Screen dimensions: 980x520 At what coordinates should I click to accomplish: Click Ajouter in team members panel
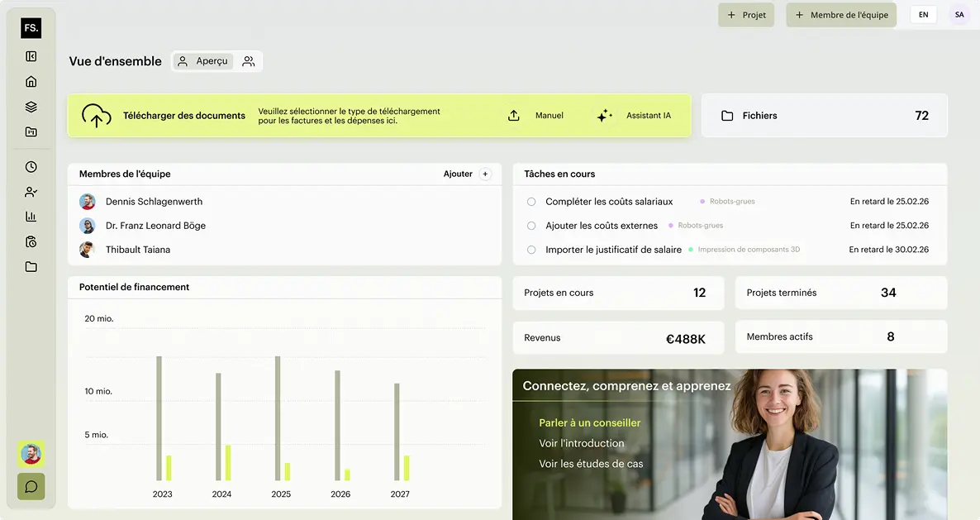pos(458,174)
